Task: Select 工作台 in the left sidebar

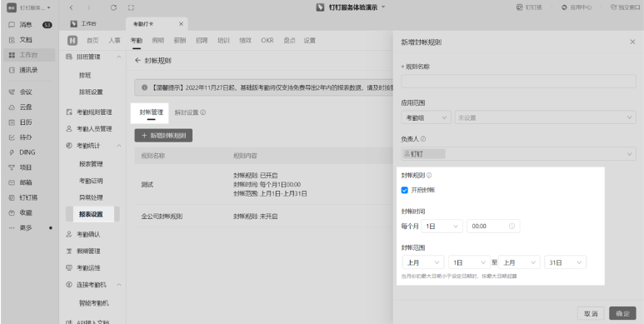Action: [x=29, y=55]
